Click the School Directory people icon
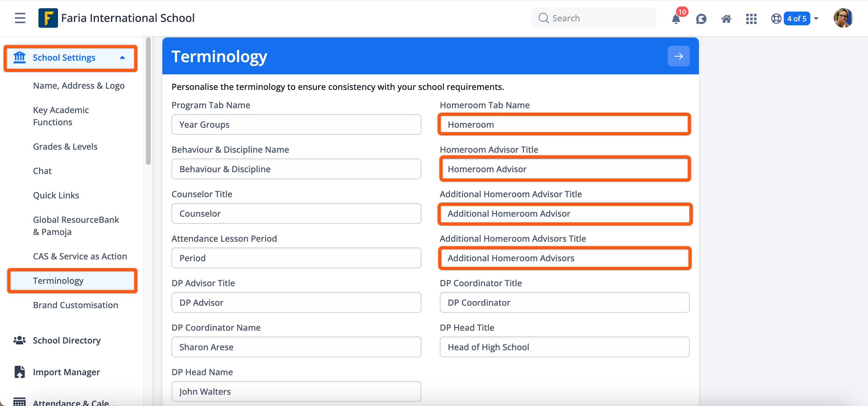 coord(19,340)
